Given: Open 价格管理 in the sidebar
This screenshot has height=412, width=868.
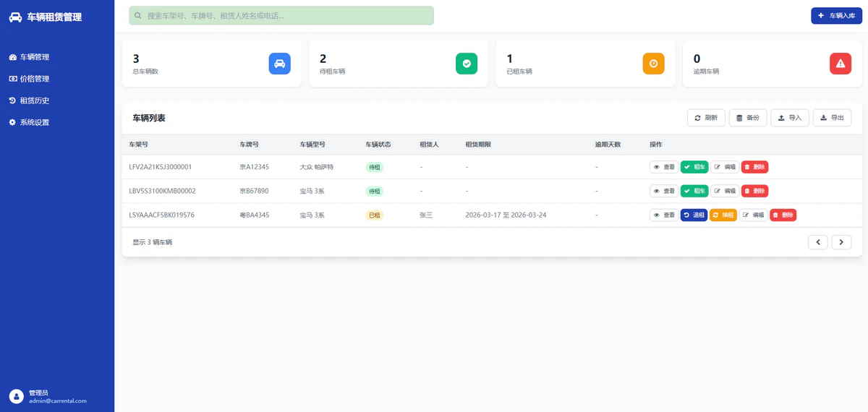Looking at the screenshot, I should pyautogui.click(x=34, y=79).
